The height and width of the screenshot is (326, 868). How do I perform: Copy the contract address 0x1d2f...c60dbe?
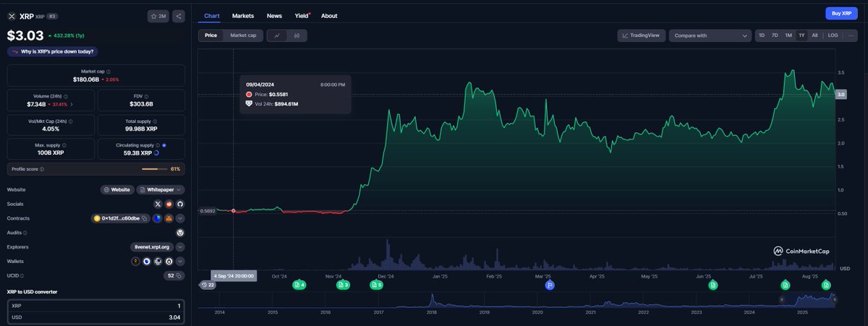pos(145,218)
